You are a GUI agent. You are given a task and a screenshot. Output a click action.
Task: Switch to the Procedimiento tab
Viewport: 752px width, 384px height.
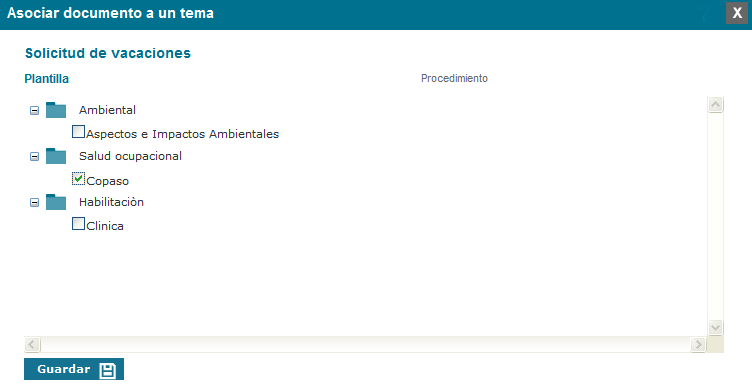454,78
